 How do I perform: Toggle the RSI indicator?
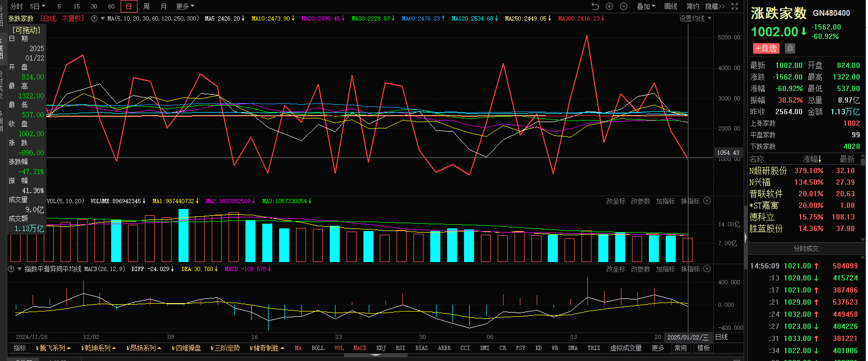(400, 348)
